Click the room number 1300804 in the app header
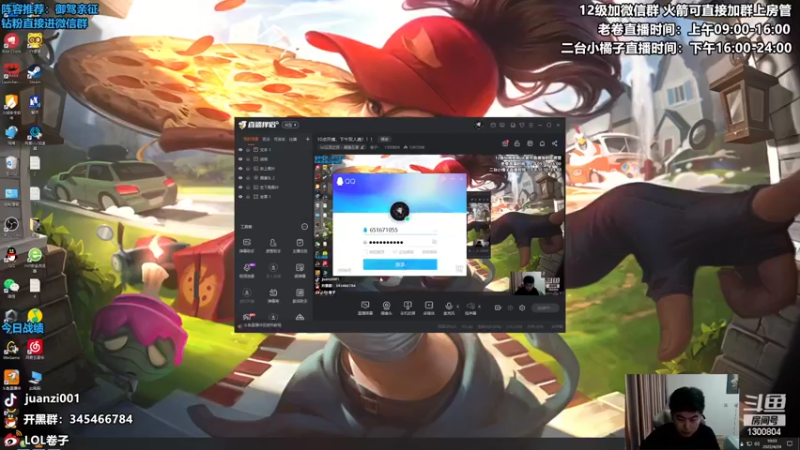The height and width of the screenshot is (450, 800). click(392, 147)
